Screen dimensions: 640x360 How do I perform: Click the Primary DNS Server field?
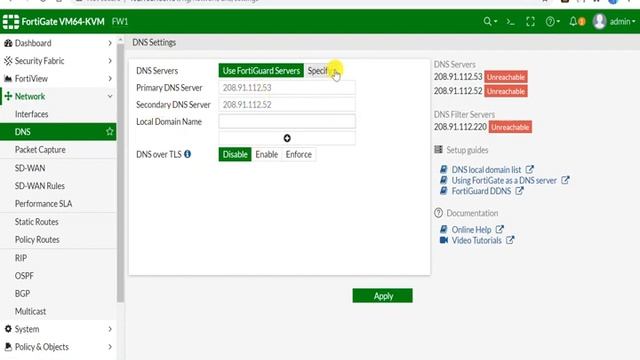point(287,87)
